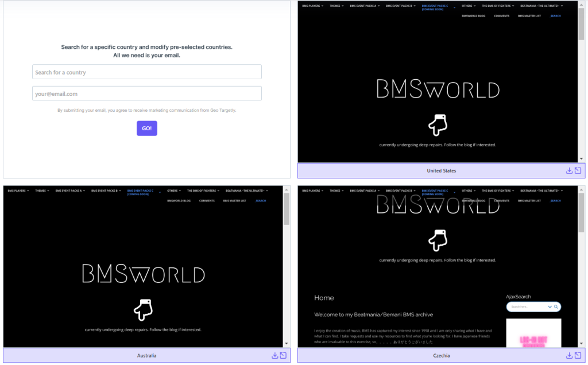Expand BMS PLAYERS menu in United States preview
Screen dimensions: 588x365
pos(312,6)
